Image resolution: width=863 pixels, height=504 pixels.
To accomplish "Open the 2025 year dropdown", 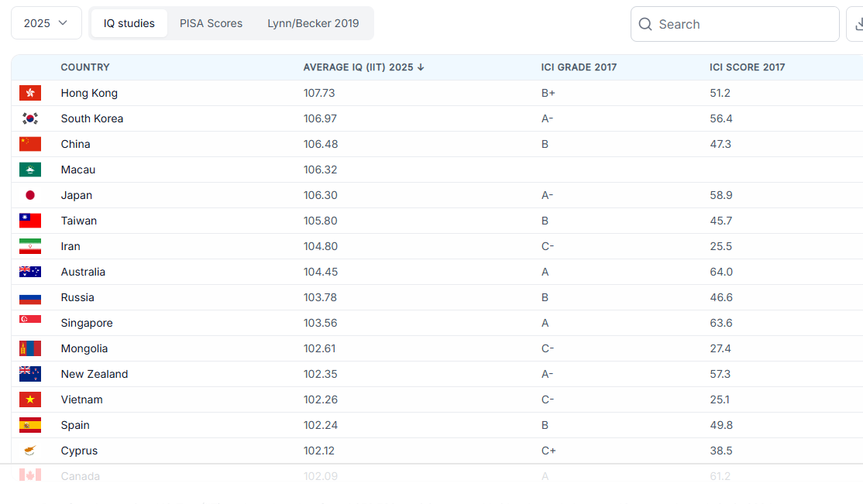I will (46, 23).
